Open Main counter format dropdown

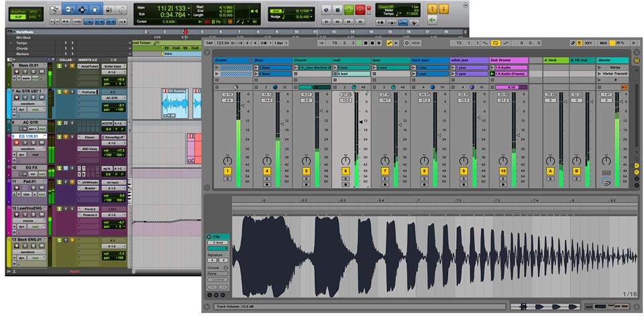click(x=189, y=8)
